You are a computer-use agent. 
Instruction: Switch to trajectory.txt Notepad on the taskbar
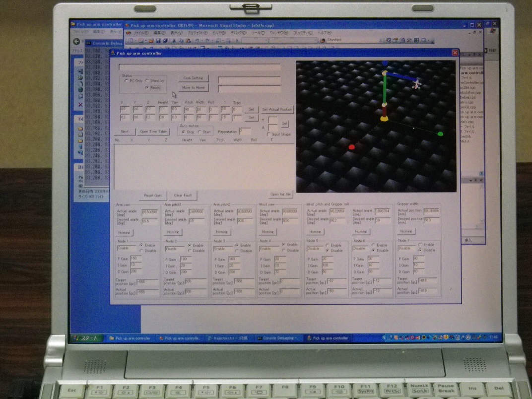coord(228,338)
